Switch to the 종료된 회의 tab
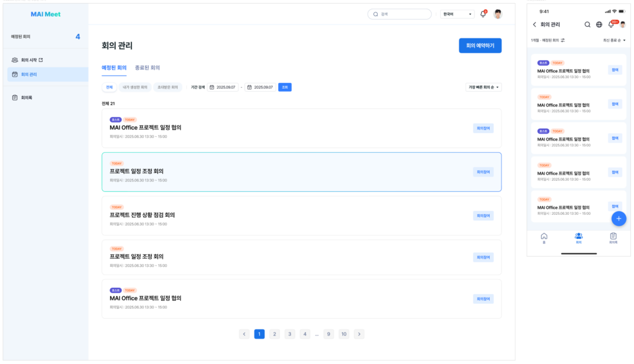 (x=147, y=67)
